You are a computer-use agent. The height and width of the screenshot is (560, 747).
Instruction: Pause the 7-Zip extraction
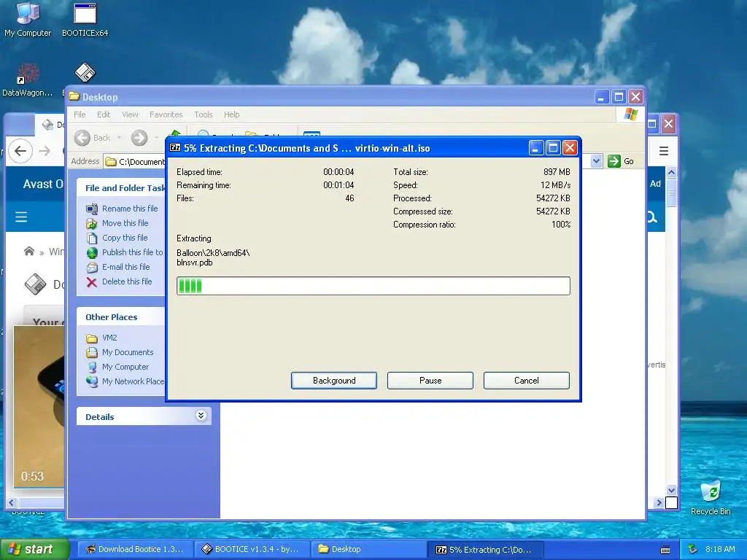pos(430,381)
